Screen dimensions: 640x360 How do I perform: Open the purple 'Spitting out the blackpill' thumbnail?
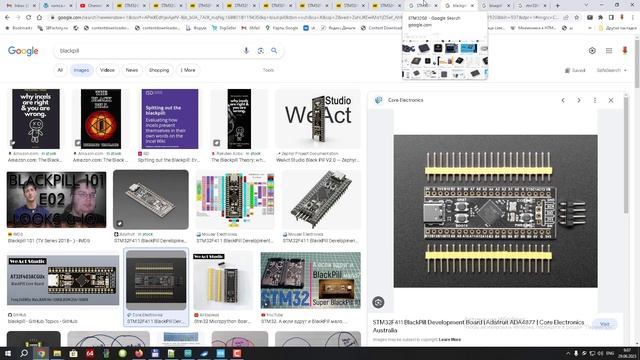click(170, 119)
